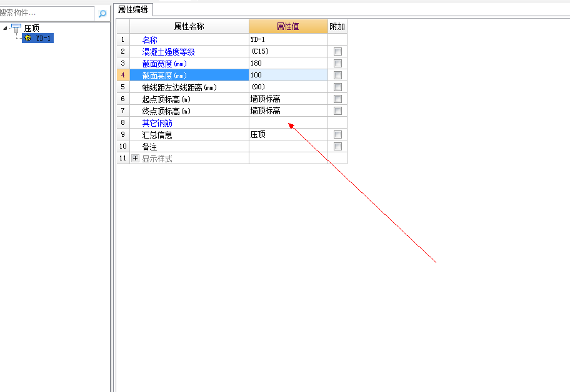Check the 附加 box for 备注
The width and height of the screenshot is (570, 392).
tap(337, 146)
